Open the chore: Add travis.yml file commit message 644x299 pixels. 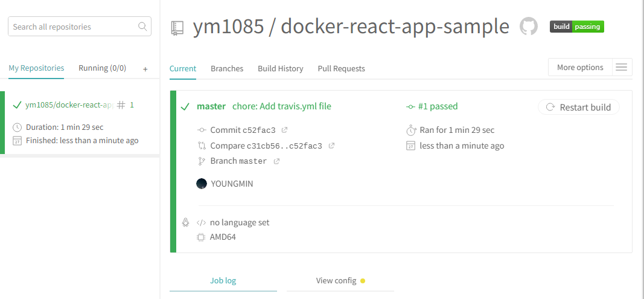[x=282, y=106]
